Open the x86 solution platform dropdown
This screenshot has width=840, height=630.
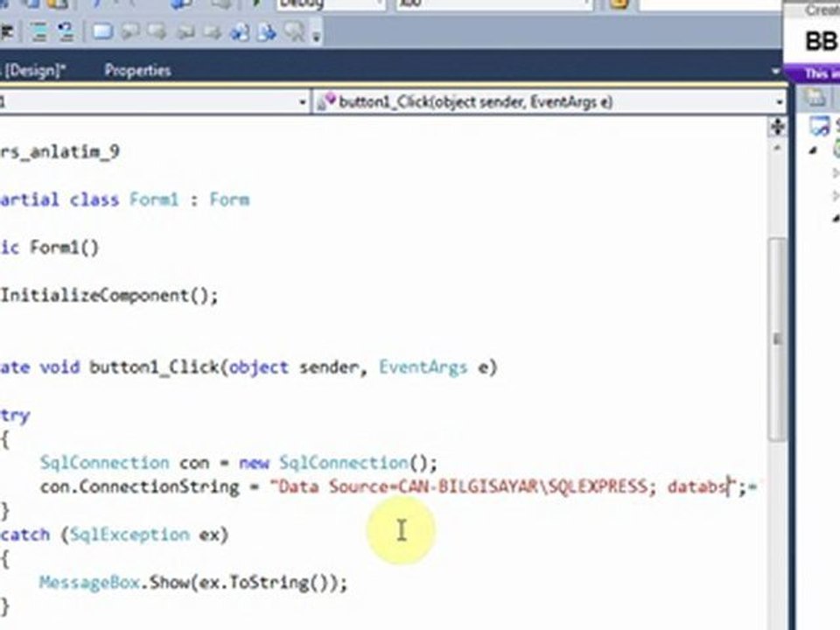493,4
